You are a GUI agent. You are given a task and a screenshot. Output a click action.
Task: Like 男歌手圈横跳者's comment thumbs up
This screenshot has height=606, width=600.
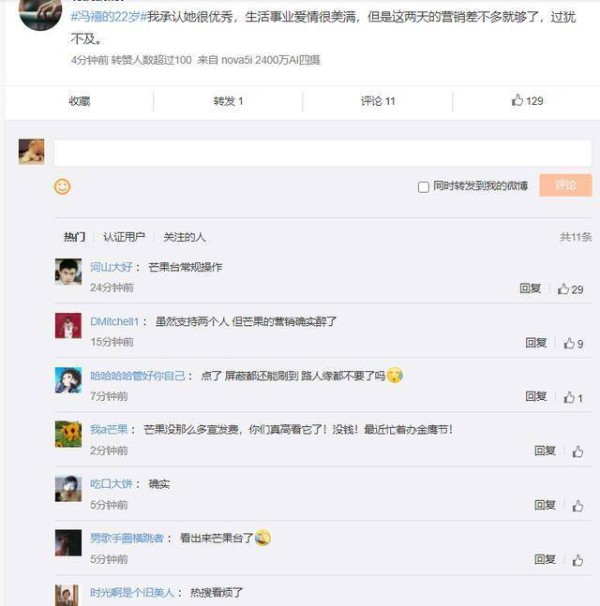[x=578, y=560]
